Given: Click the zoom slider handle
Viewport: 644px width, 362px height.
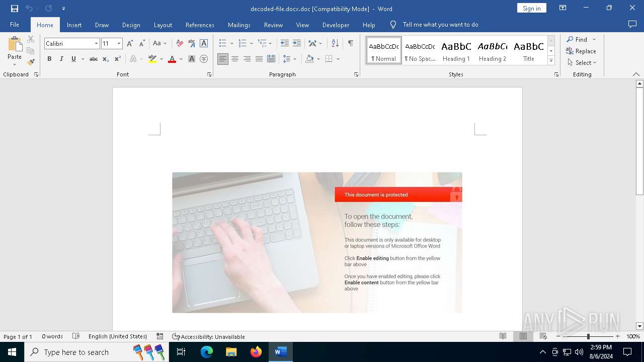Looking at the screenshot, I should coord(588,336).
